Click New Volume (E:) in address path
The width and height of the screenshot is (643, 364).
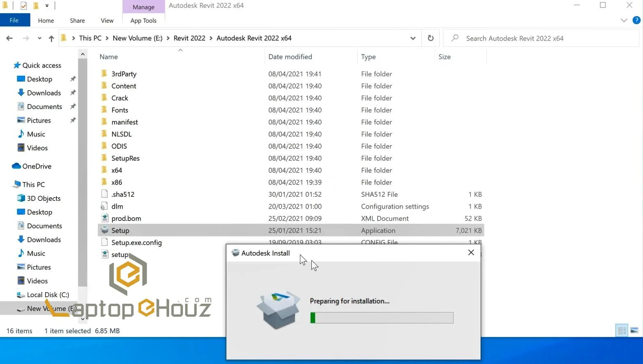tap(137, 38)
